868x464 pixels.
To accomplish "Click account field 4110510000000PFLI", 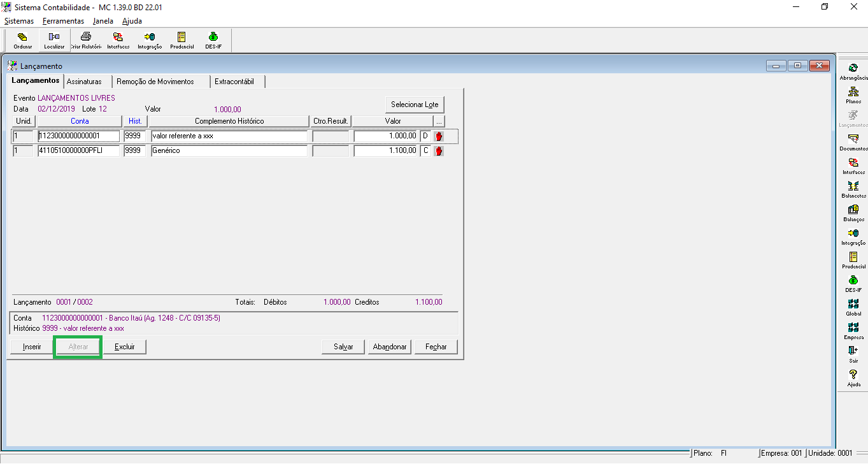I will (x=79, y=151).
